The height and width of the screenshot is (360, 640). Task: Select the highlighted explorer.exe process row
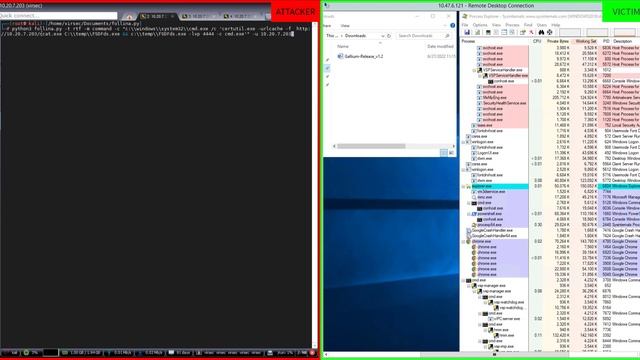pyautogui.click(x=550, y=186)
